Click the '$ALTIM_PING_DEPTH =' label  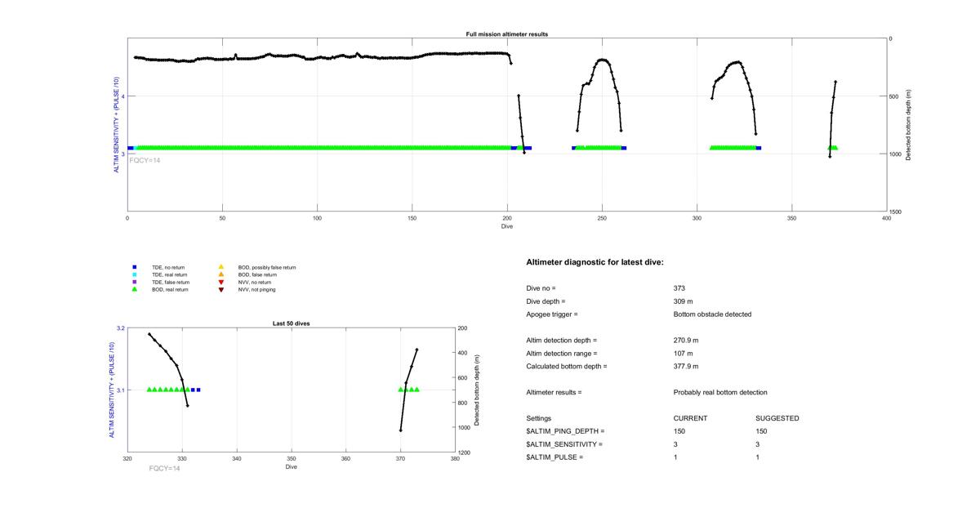click(566, 431)
